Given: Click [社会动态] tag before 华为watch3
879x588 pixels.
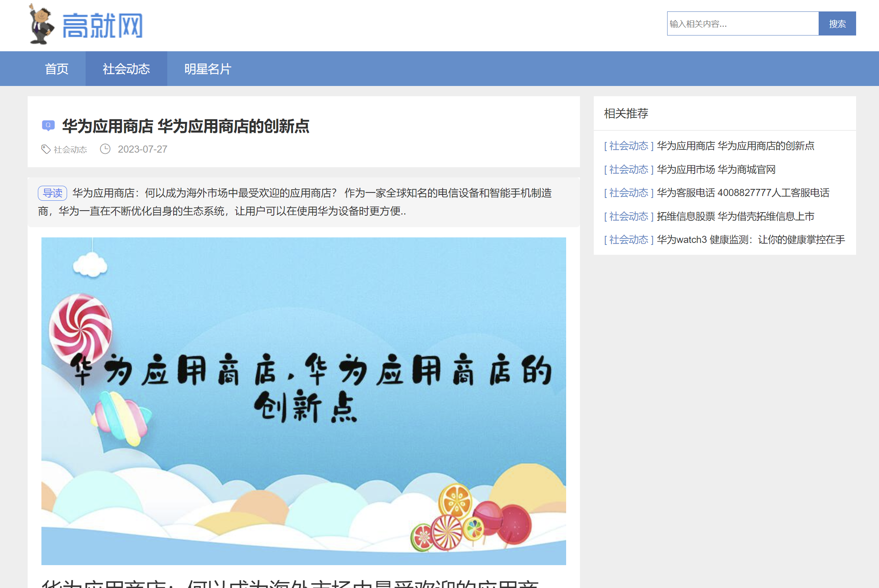Looking at the screenshot, I should pos(629,240).
